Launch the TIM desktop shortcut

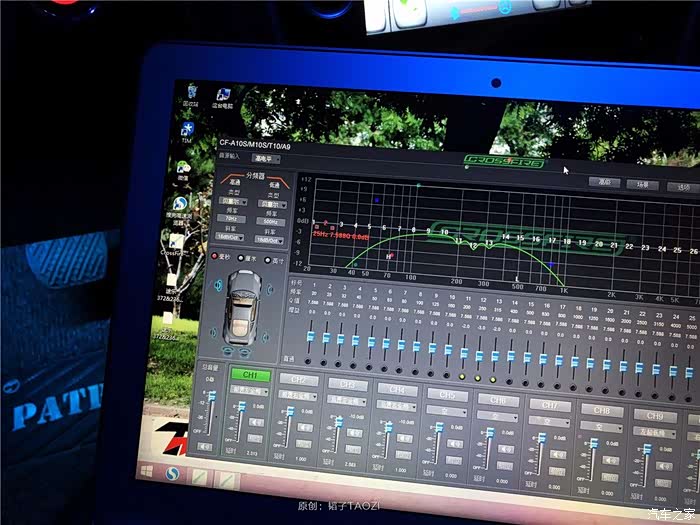187,130
